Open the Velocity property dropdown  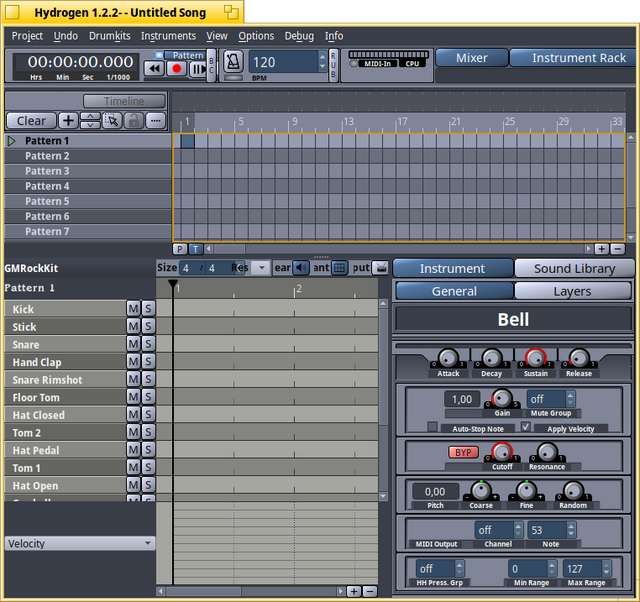[80, 544]
